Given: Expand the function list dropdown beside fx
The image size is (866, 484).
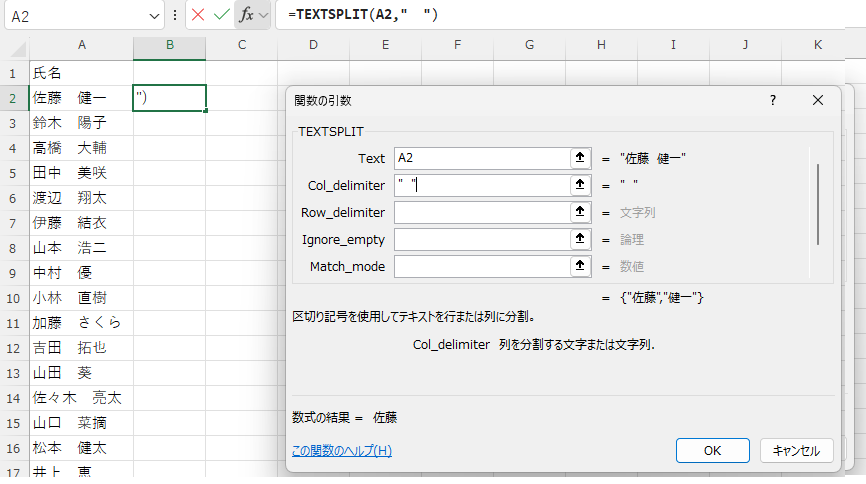Looking at the screenshot, I should pos(264,16).
